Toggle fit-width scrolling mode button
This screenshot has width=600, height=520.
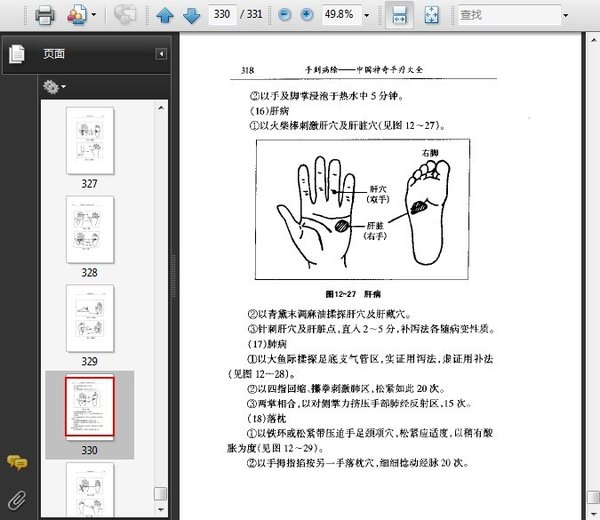(399, 15)
